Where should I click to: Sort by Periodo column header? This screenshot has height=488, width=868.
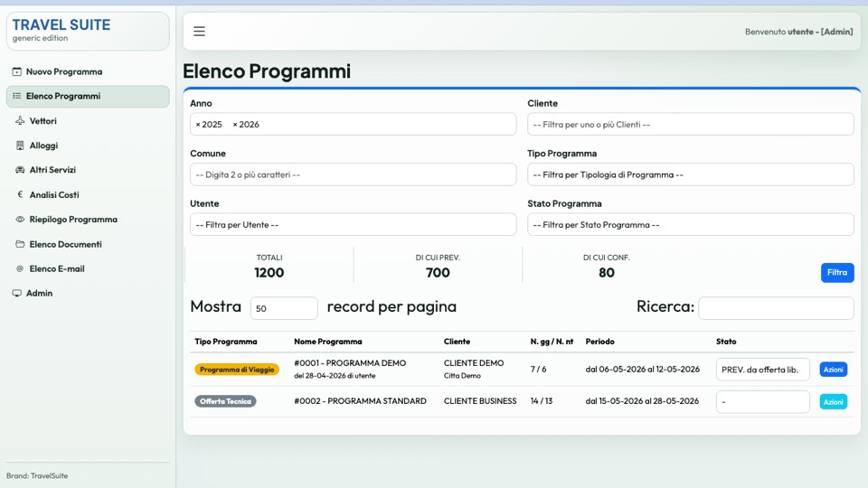600,342
